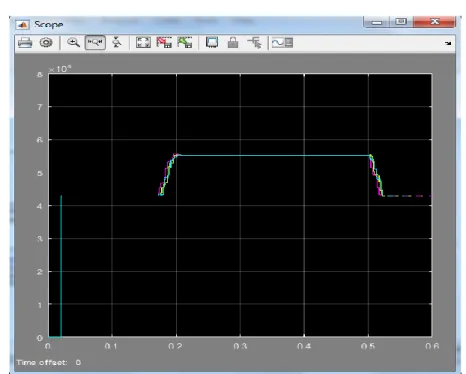
Task: Click y-axis tick label 7
Action: click(40, 107)
